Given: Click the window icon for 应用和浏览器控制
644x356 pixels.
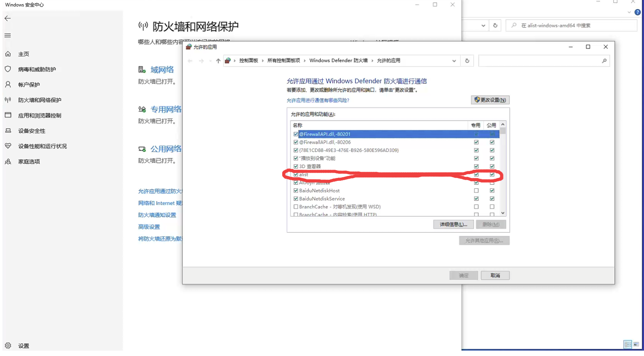Looking at the screenshot, I should [8, 115].
